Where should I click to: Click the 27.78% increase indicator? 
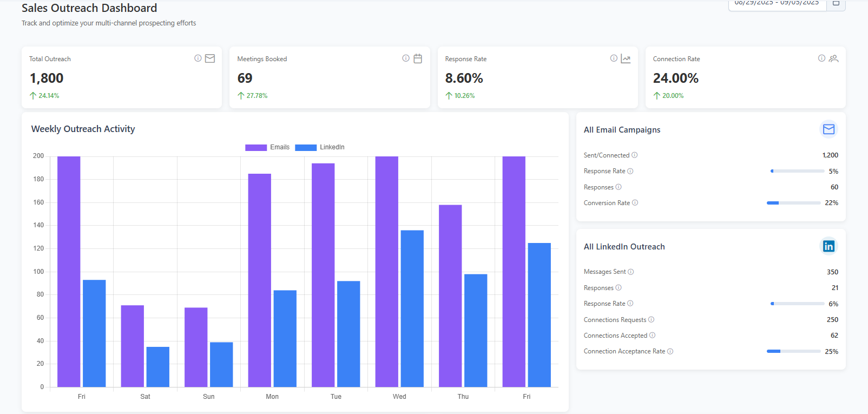pos(253,96)
